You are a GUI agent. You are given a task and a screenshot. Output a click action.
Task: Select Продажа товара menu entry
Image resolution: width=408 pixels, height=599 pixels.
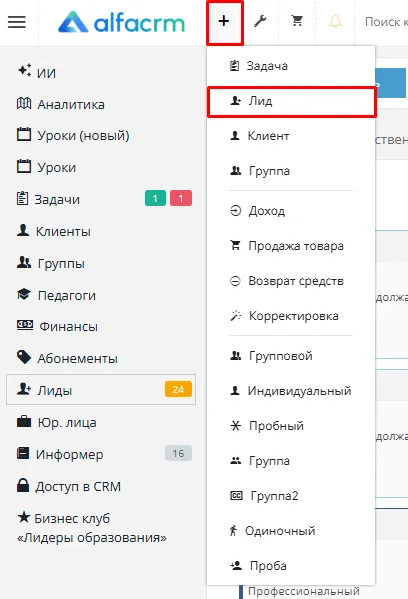click(291, 246)
